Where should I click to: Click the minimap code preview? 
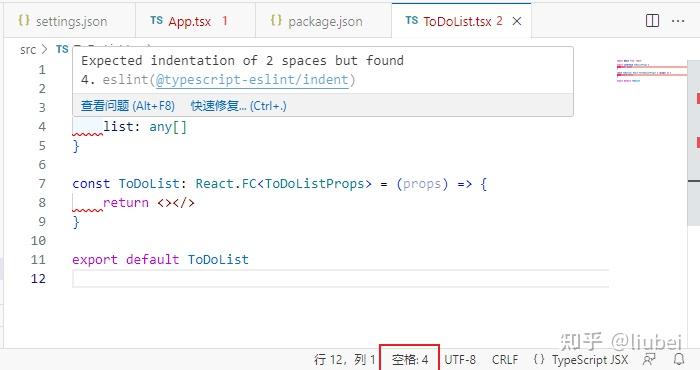(x=651, y=71)
